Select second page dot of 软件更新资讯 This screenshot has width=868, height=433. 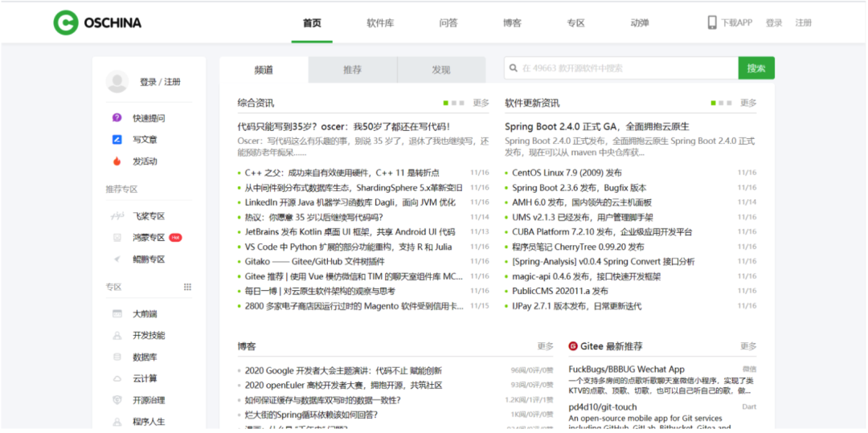coord(721,103)
